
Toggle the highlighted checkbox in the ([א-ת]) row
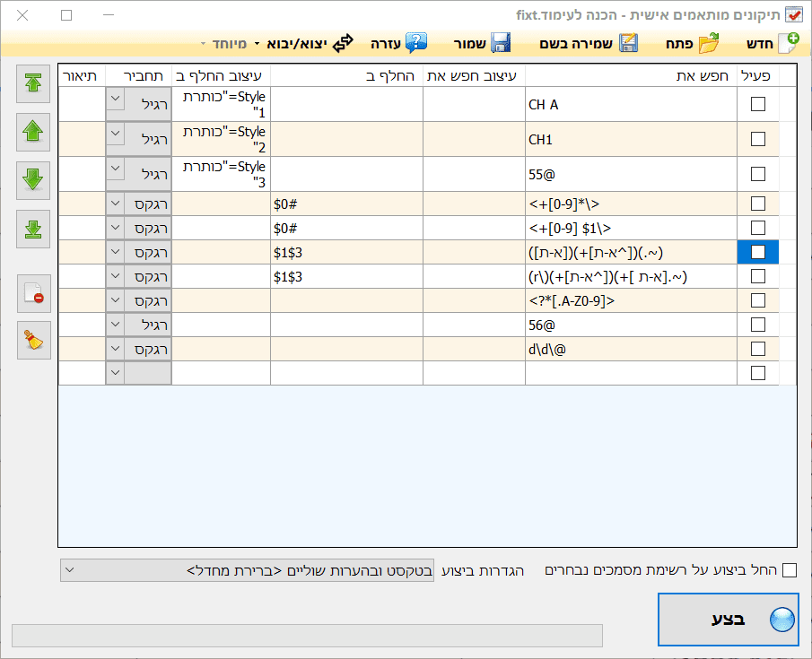coord(757,252)
